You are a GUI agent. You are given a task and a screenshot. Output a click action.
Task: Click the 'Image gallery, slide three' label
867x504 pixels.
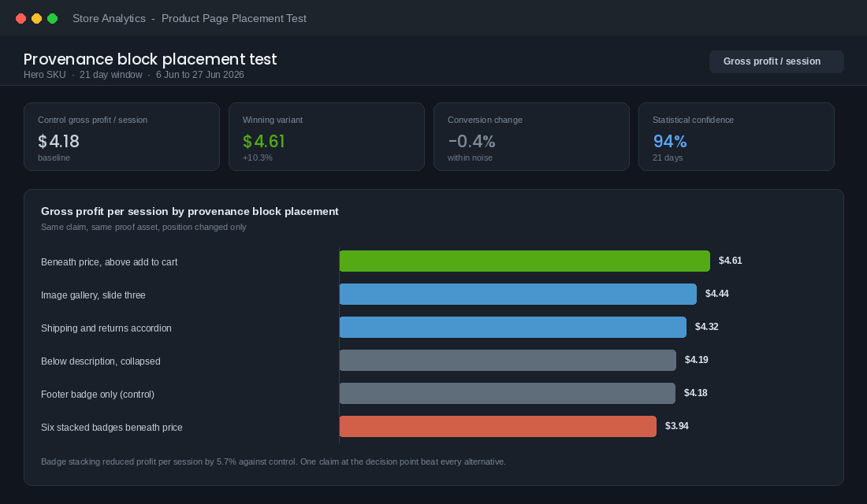(x=93, y=295)
